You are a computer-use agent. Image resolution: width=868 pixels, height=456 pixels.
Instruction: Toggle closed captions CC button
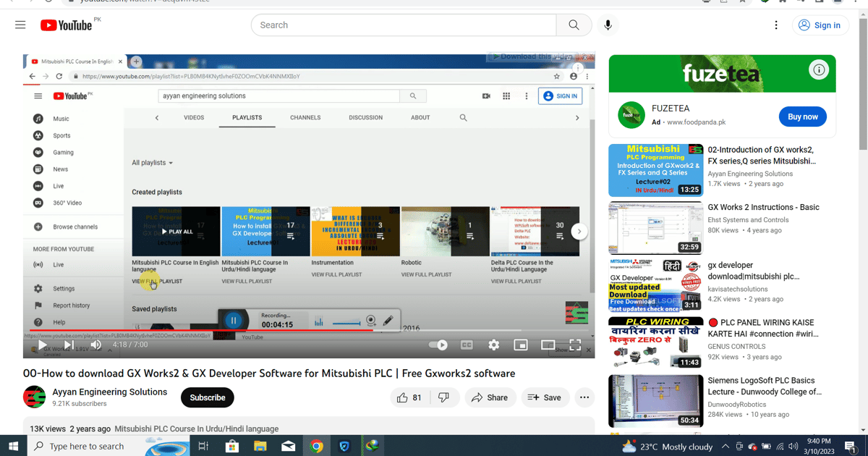click(x=467, y=345)
